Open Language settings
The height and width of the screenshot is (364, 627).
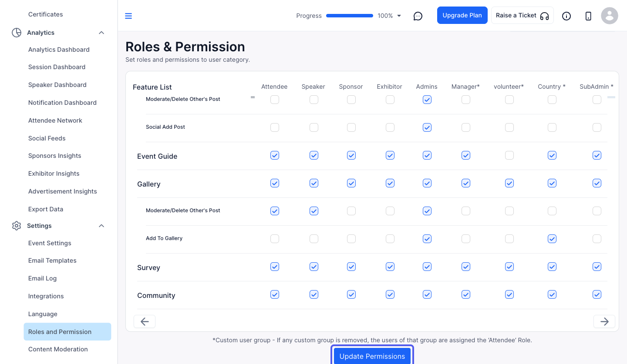point(43,314)
